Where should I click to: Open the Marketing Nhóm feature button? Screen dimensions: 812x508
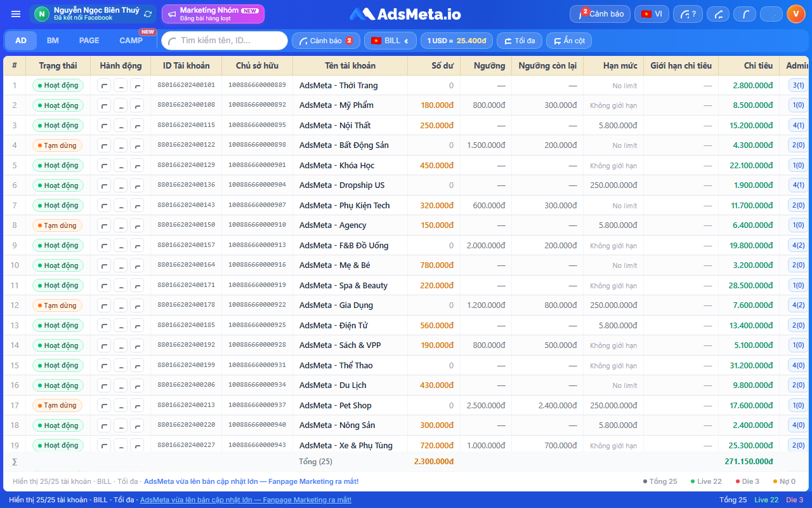click(x=213, y=14)
